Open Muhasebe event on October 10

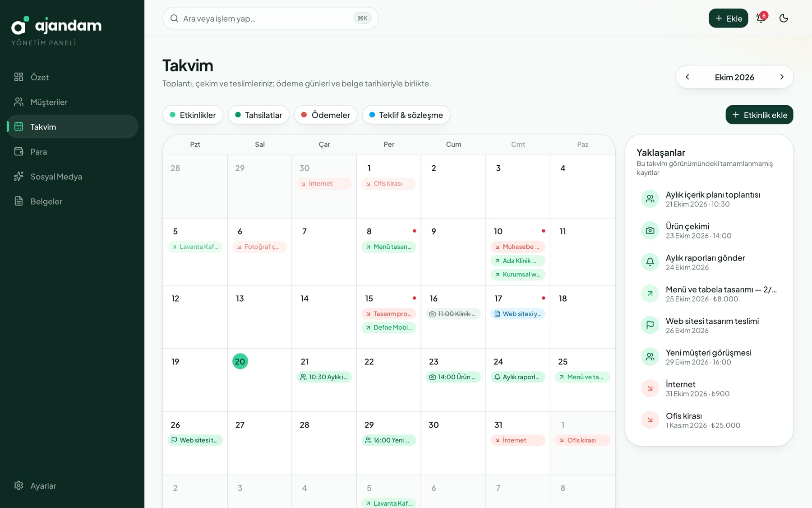click(518, 247)
